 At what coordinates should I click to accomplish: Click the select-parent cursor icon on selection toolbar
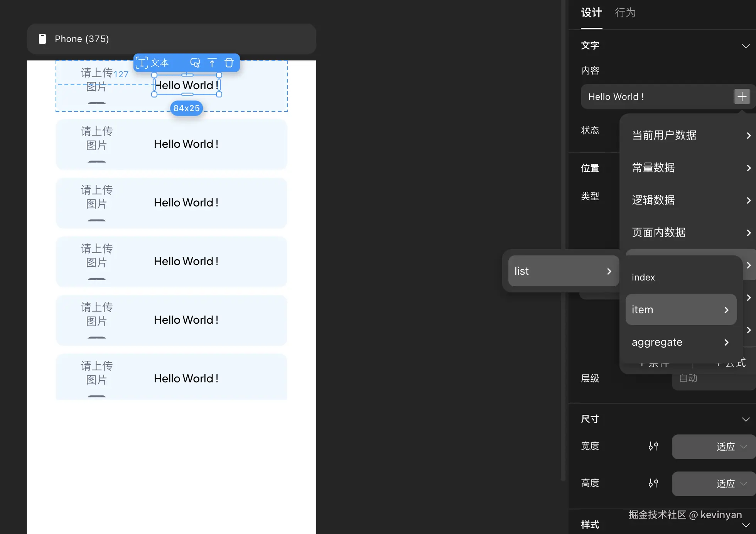(195, 63)
